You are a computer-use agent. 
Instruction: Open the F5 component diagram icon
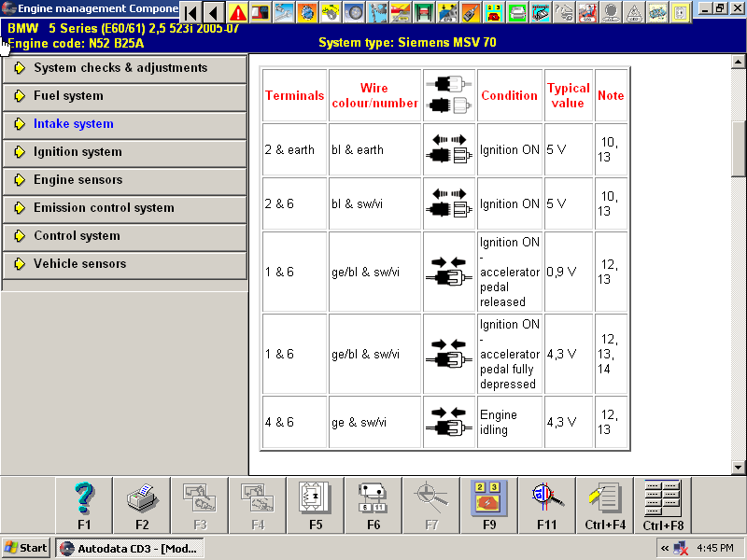[316, 505]
